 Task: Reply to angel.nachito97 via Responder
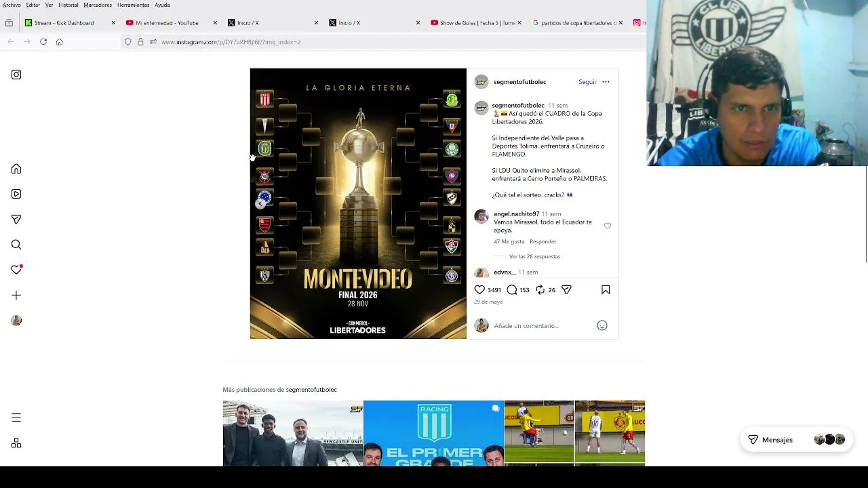(542, 242)
